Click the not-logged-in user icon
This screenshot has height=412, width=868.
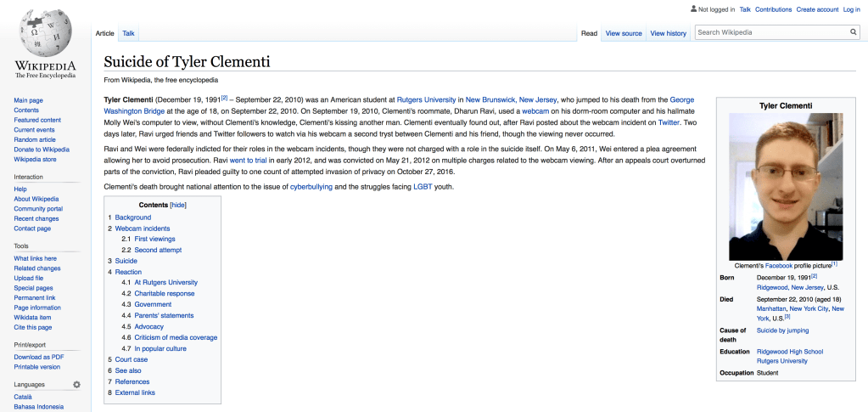tap(693, 9)
